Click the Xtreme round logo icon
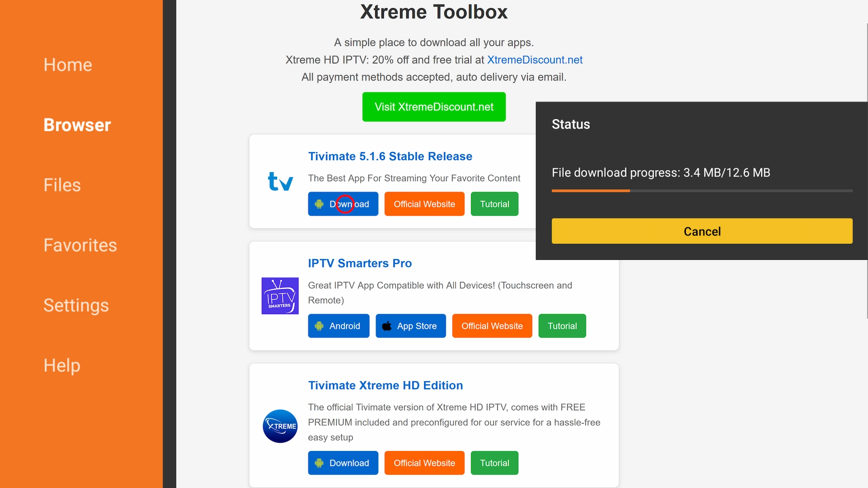Screen dimensions: 868x488 (280, 426)
